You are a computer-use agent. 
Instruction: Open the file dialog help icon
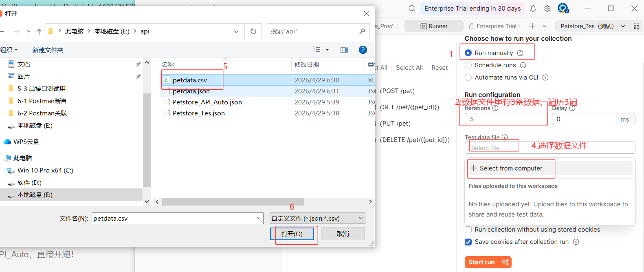point(363,50)
